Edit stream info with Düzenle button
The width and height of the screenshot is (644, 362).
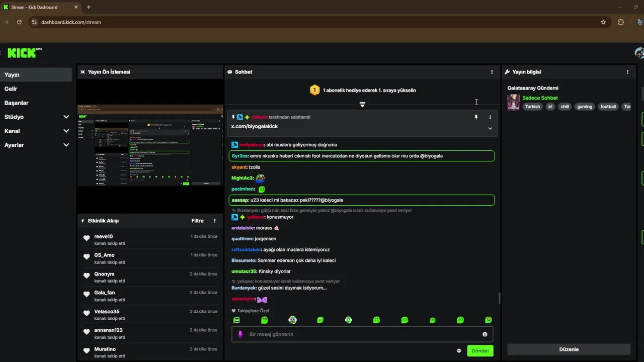coord(569,349)
